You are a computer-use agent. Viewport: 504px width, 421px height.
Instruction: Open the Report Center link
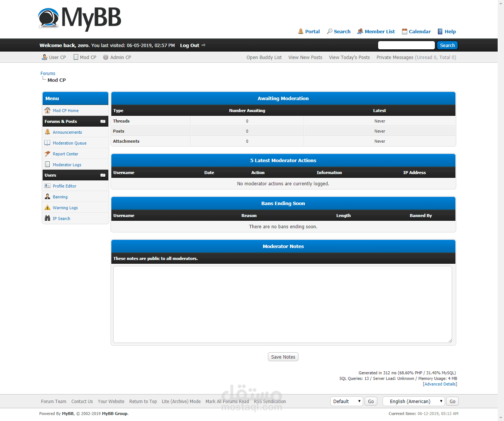[x=65, y=154]
